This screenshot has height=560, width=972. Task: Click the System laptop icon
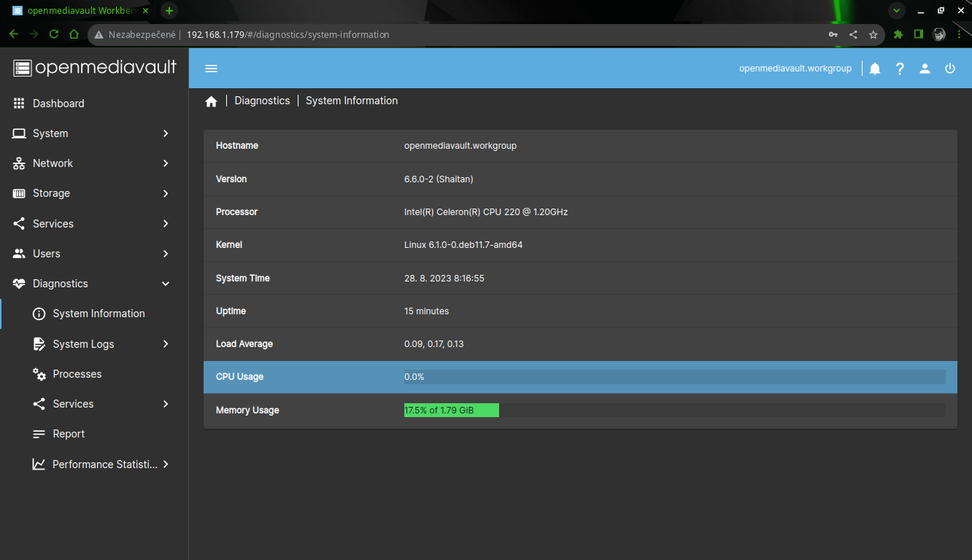[19, 133]
